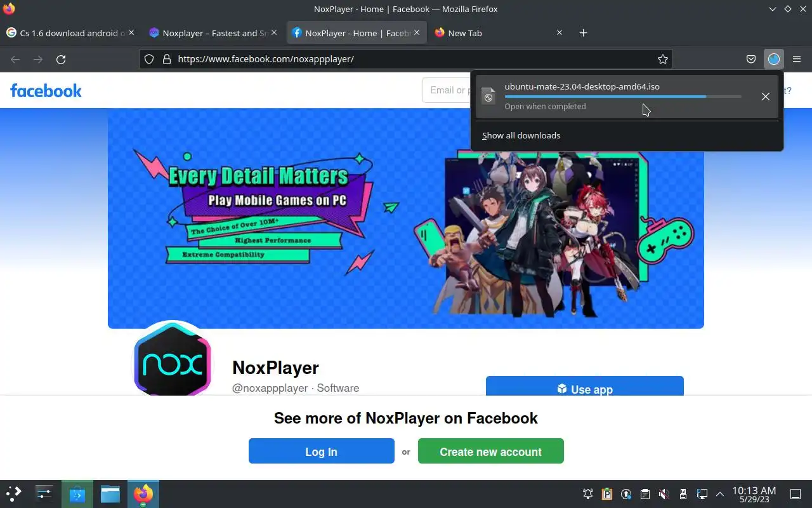The image size is (812, 508).
Task: Open the wired network tray icon
Action: [x=702, y=494]
